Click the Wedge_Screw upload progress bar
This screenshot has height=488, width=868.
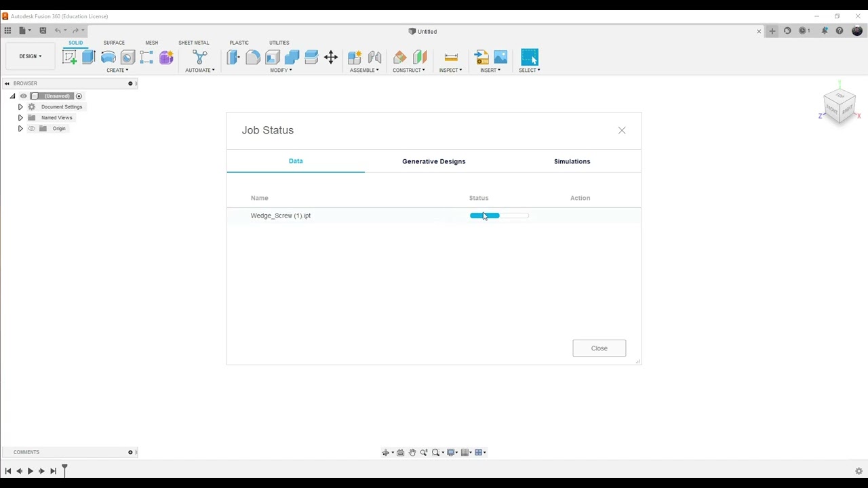pos(499,216)
